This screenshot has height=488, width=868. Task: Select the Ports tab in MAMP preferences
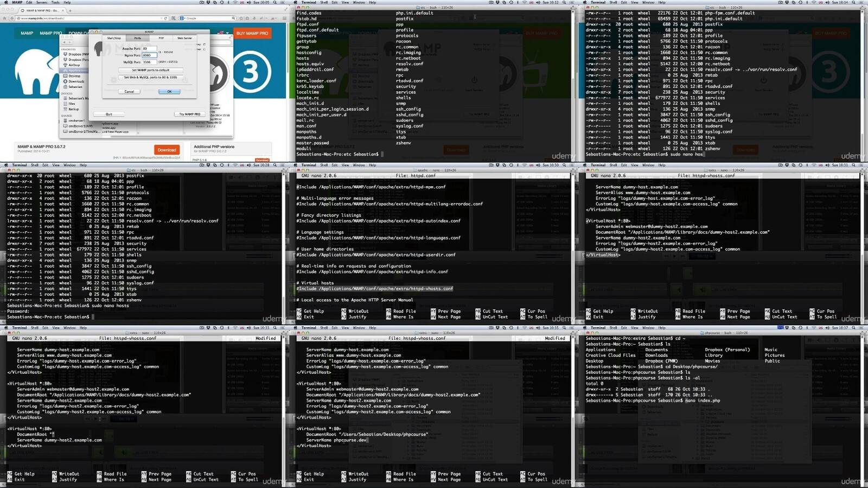point(138,38)
